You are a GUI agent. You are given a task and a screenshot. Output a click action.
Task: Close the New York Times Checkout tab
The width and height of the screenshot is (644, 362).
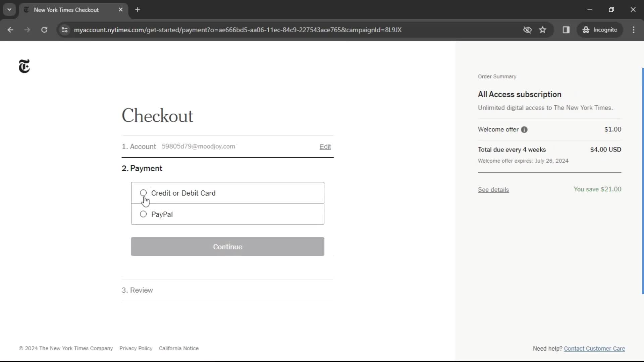point(121,10)
